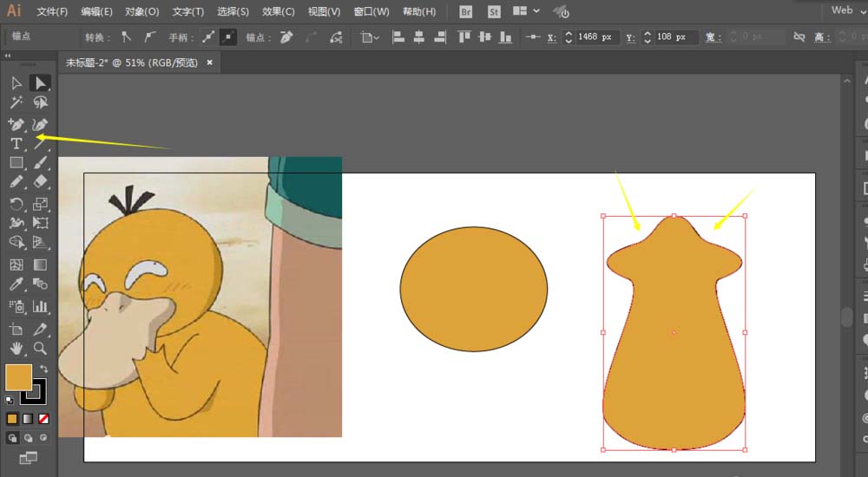Select the Free Transform tool
Image resolution: width=868 pixels, height=477 pixels.
[40, 223]
